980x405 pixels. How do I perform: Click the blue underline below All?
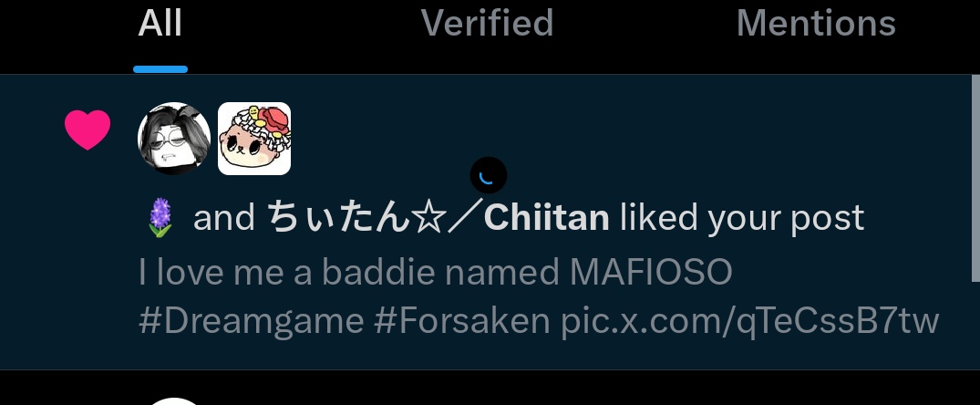coord(160,69)
